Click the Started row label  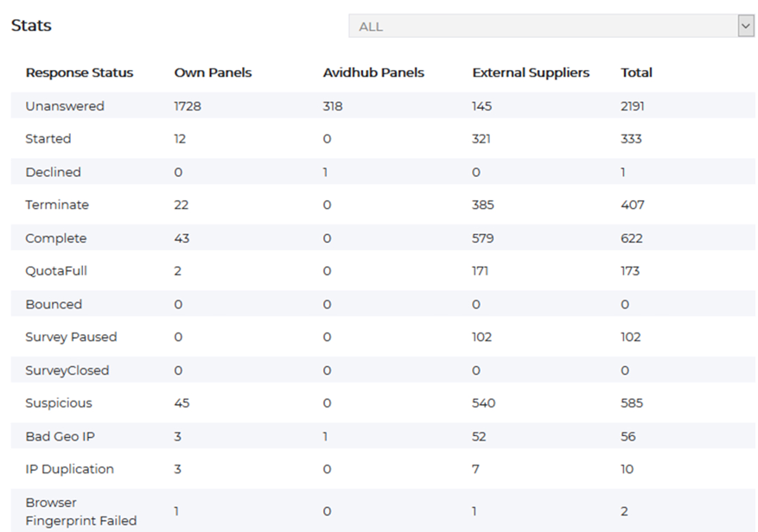pos(48,139)
